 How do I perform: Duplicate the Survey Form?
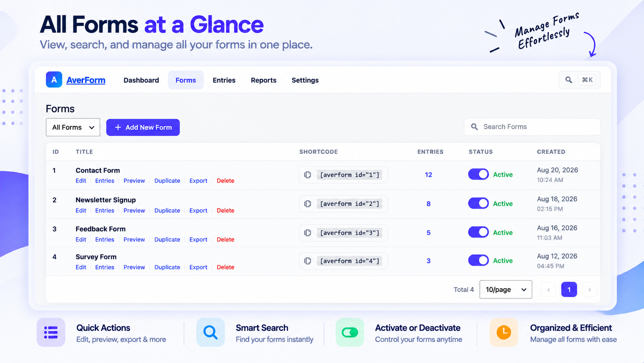point(167,267)
